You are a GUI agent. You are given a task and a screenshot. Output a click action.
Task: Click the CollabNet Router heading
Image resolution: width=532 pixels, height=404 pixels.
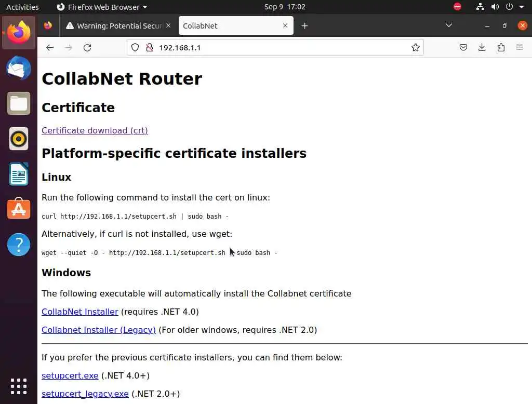coord(122,79)
